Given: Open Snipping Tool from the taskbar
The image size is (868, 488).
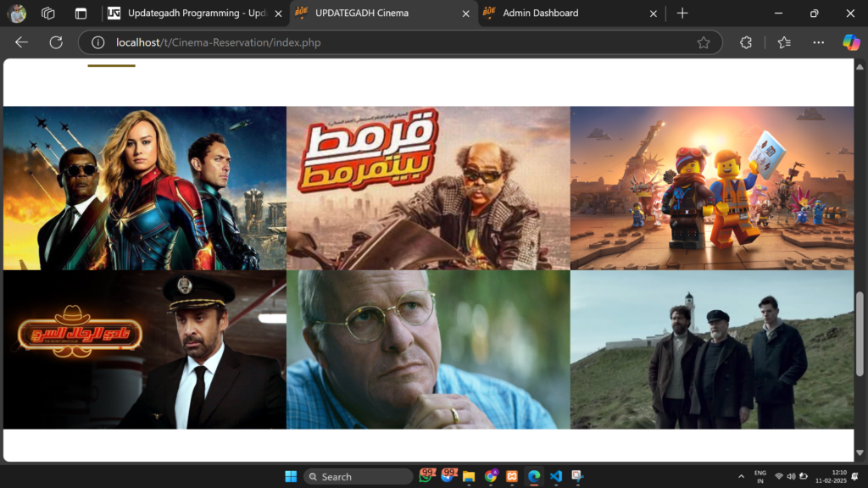Looking at the screenshot, I should tap(577, 476).
